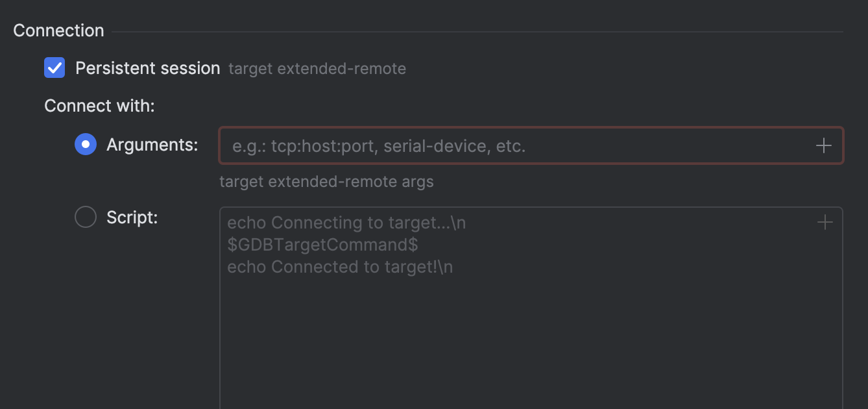Click the target extended-remote args label
This screenshot has height=409, width=868.
point(326,181)
